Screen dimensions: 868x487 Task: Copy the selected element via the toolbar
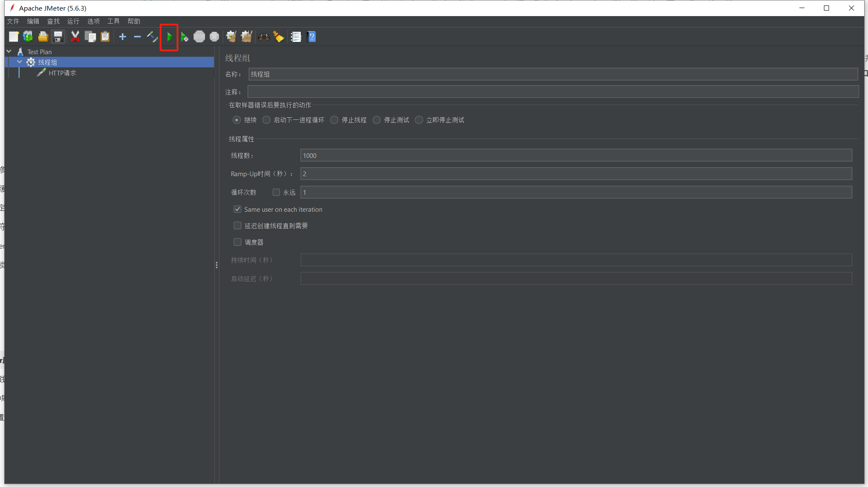(90, 37)
